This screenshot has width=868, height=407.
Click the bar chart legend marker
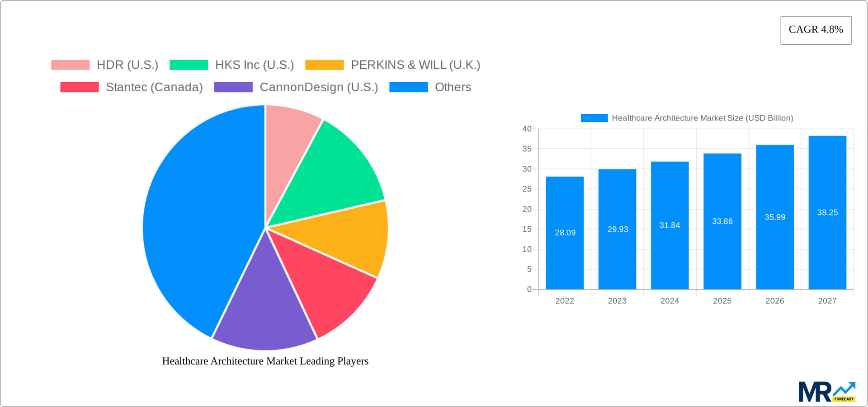(x=593, y=118)
